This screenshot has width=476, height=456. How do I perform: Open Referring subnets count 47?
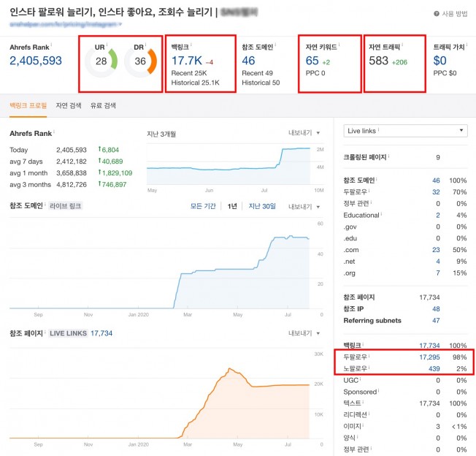click(436, 321)
